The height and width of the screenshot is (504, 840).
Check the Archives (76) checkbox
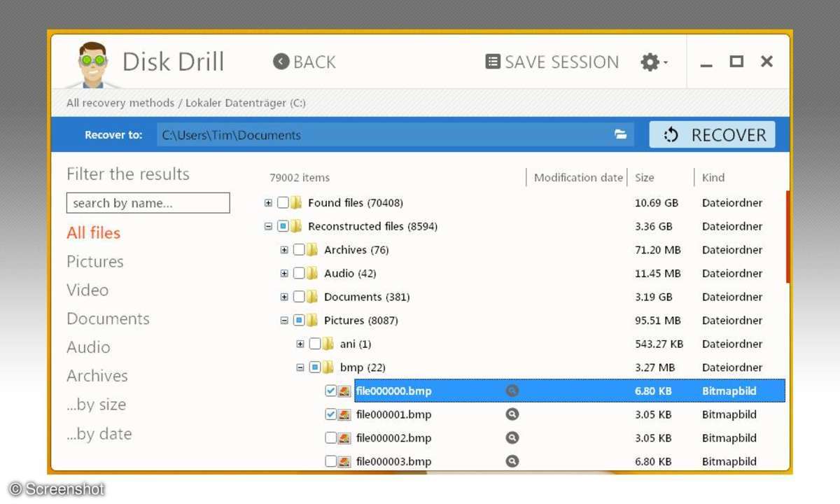coord(299,250)
